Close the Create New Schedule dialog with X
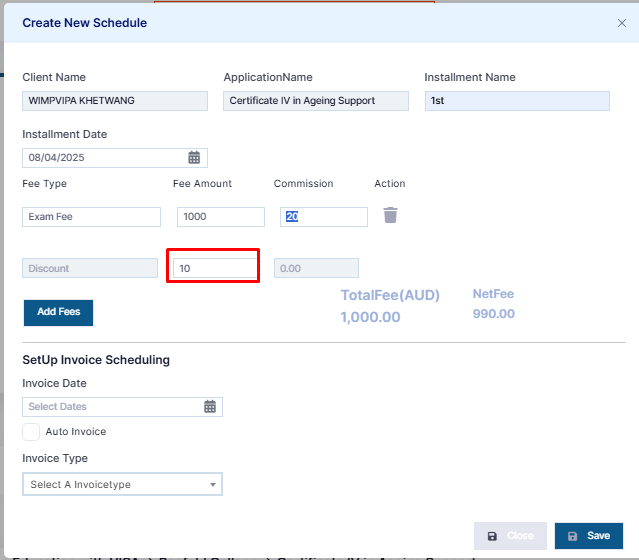The width and height of the screenshot is (639, 560). [621, 23]
